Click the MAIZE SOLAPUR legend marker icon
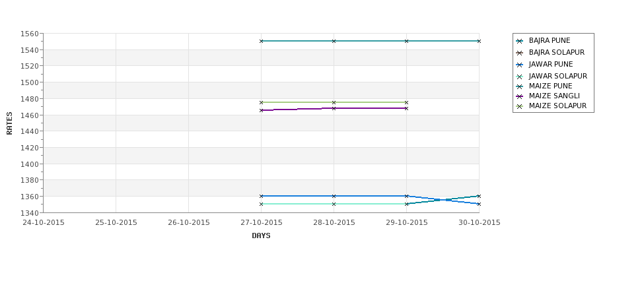 [520, 106]
